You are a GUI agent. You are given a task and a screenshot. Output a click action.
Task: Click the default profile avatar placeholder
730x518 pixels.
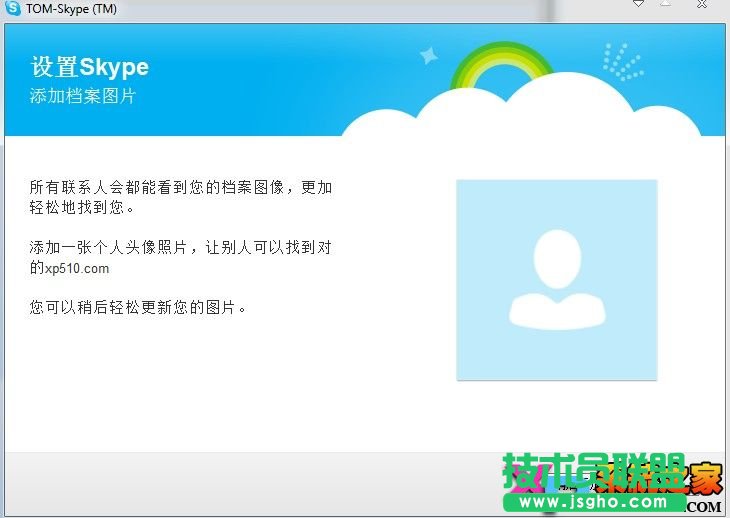pyautogui.click(x=557, y=280)
